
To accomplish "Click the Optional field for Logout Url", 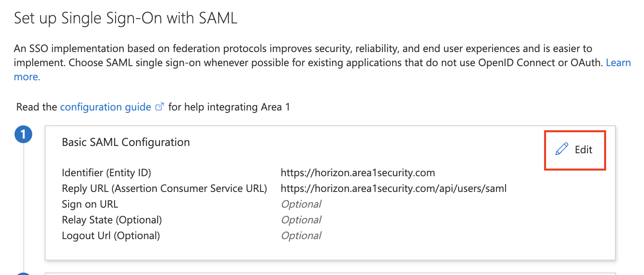I will [301, 235].
